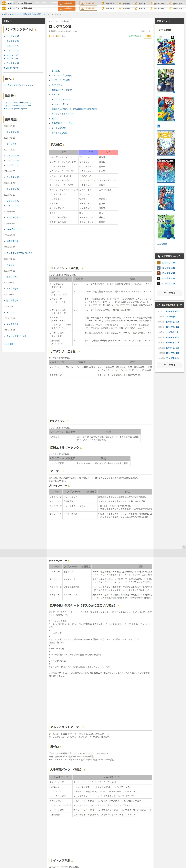Open トップページ in recently updated pages

pyautogui.click(x=172, y=332)
